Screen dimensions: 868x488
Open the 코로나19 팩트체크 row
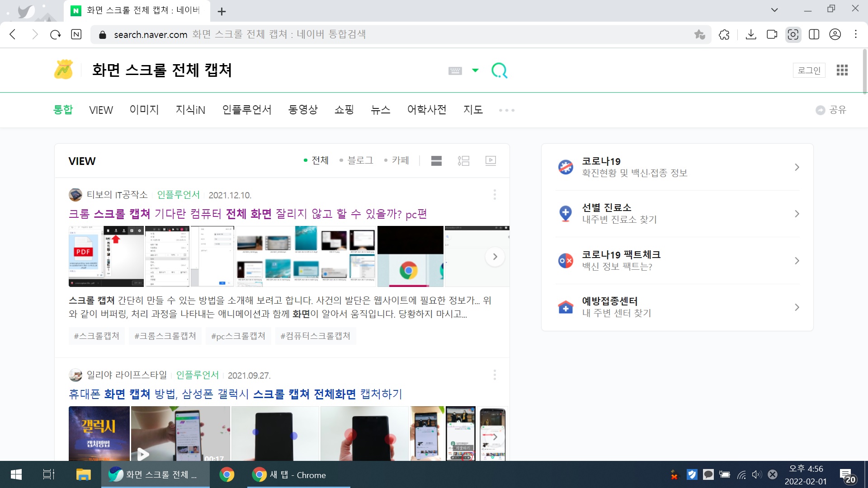coord(677,261)
